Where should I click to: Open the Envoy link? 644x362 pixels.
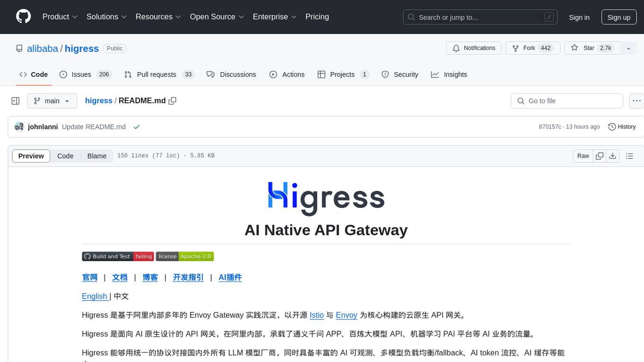coord(347,315)
